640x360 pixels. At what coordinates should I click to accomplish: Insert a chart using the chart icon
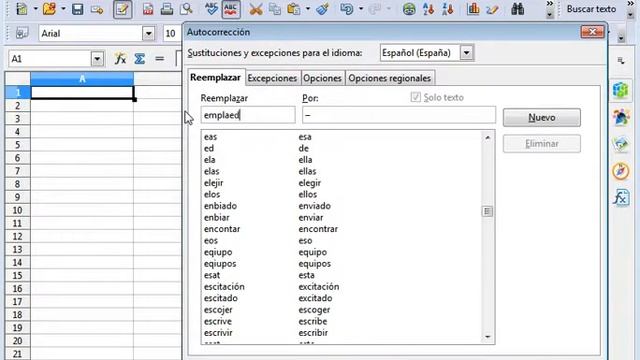coord(473,9)
